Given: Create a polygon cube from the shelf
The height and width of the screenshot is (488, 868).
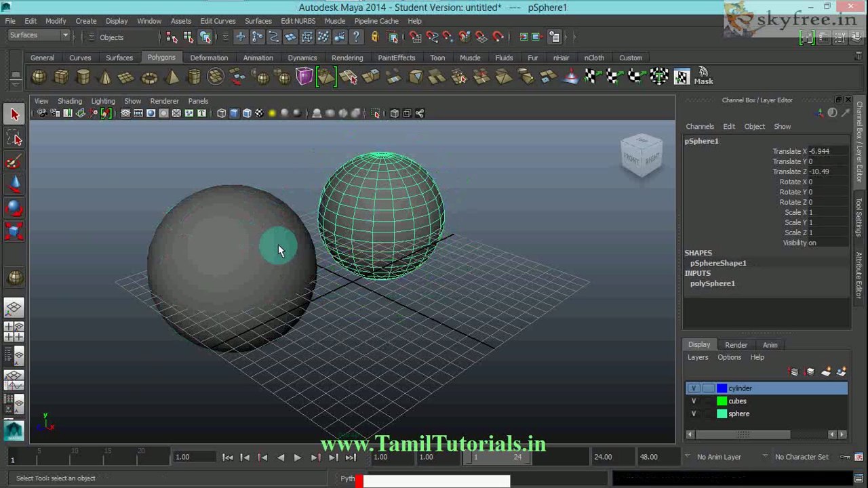Looking at the screenshot, I should pos(61,77).
